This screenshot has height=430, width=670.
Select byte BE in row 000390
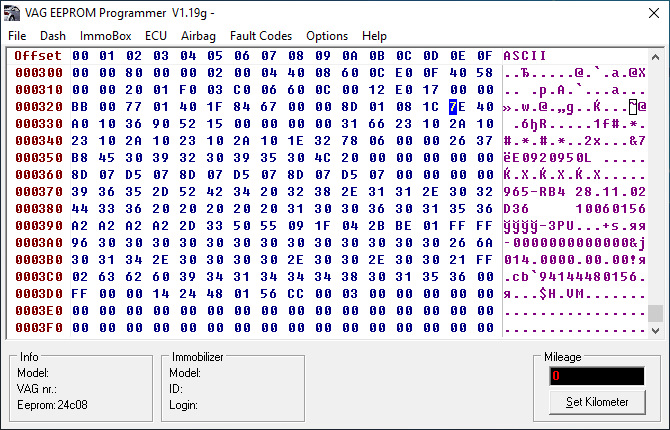coord(404,226)
